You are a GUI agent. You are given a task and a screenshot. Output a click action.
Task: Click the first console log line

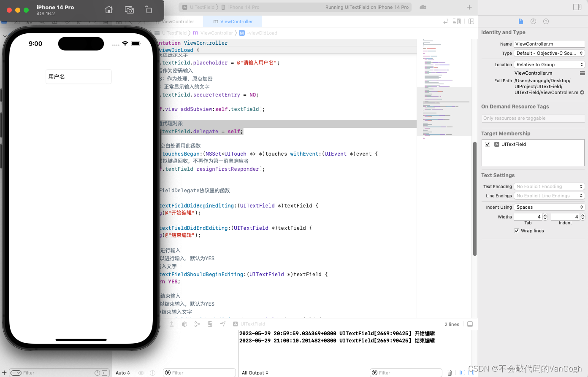(x=337, y=334)
